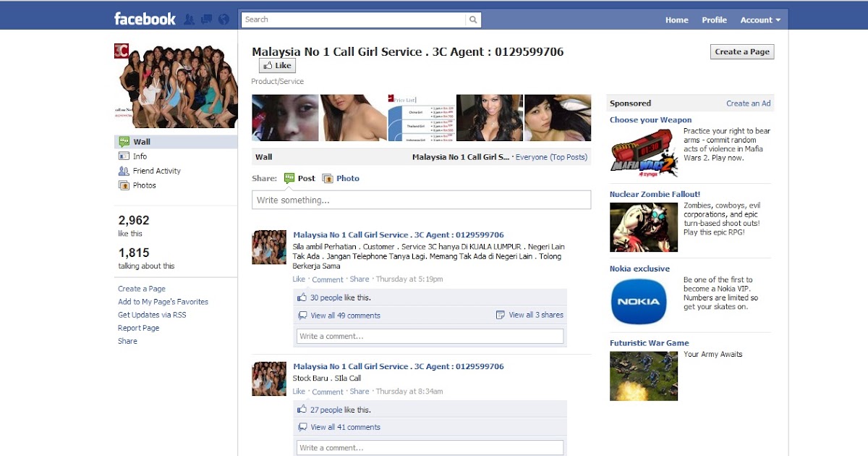Open Thursday at 8:34am timestamp
This screenshot has height=456, width=868.
[409, 392]
